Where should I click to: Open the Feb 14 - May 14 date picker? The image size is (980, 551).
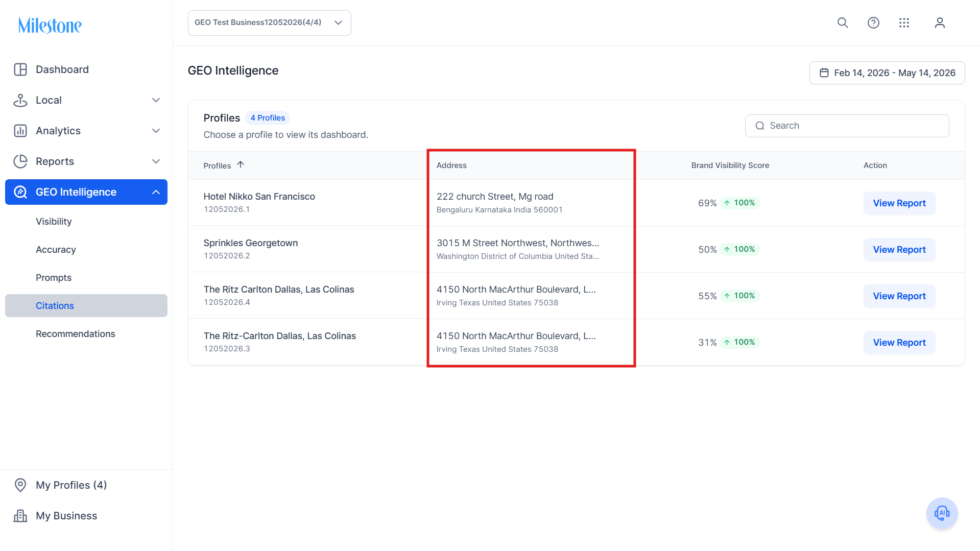887,73
